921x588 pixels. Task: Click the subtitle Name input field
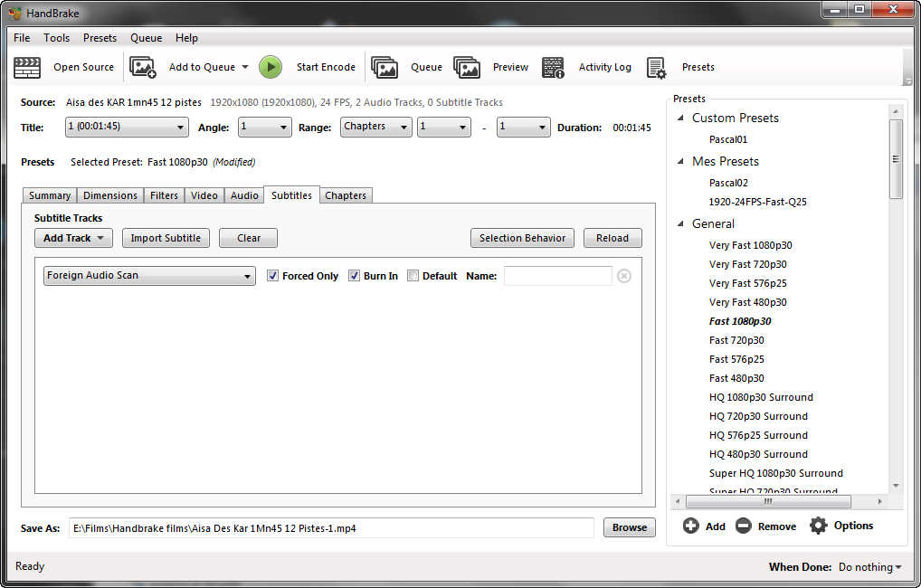pyautogui.click(x=558, y=276)
